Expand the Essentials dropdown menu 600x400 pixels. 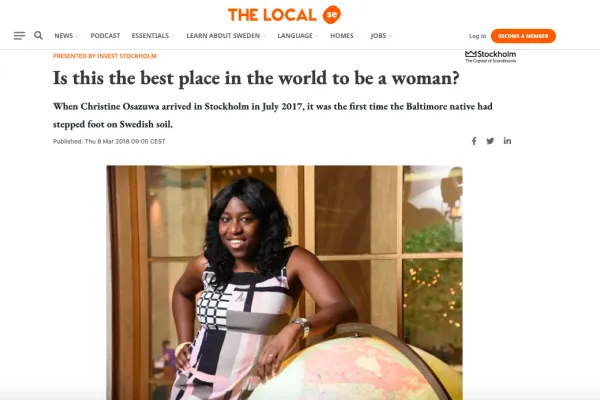(x=153, y=36)
